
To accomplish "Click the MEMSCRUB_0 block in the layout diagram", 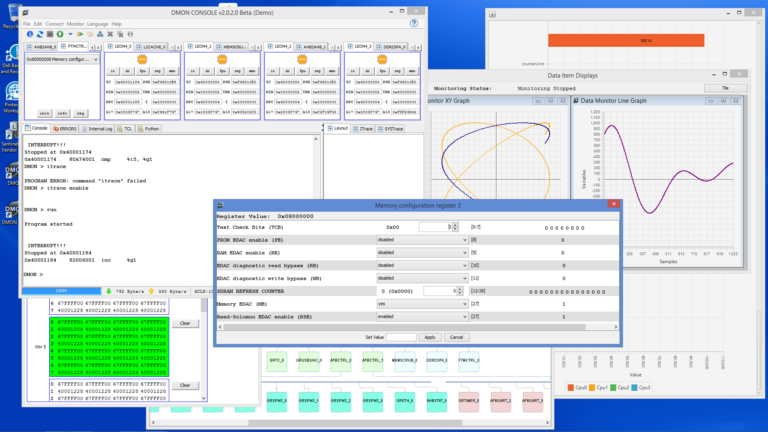I will tap(405, 361).
